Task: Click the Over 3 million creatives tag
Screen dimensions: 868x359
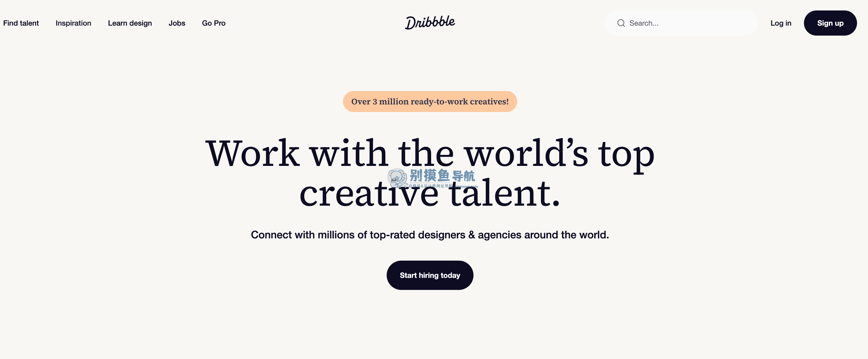Action: (430, 101)
